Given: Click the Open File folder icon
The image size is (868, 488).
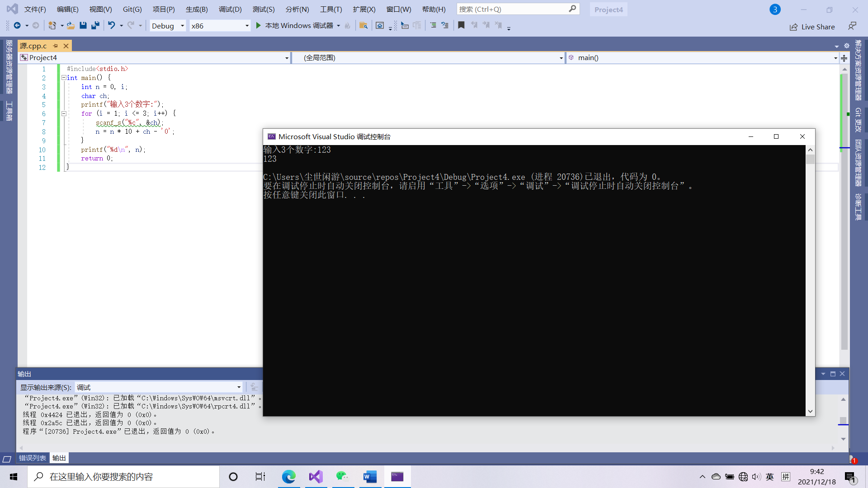Looking at the screenshot, I should tap(71, 26).
